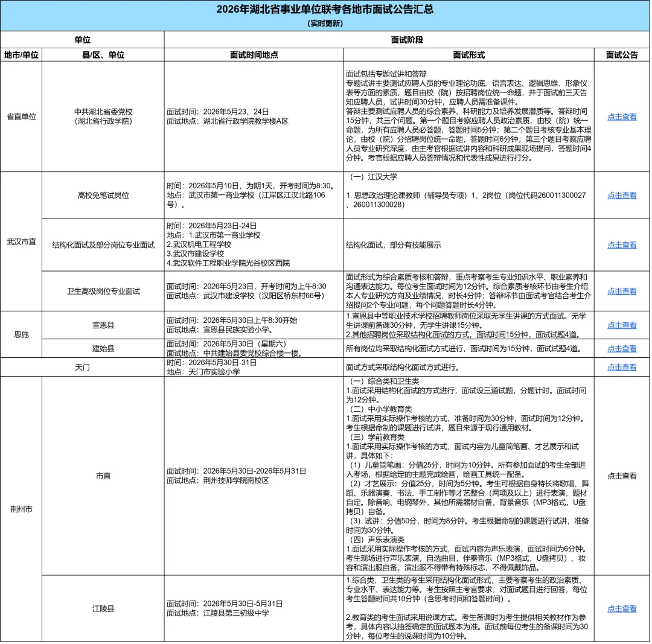Open the 点击查看 link for 天门
Image resolution: width=652 pixels, height=644 pixels.
(622, 367)
